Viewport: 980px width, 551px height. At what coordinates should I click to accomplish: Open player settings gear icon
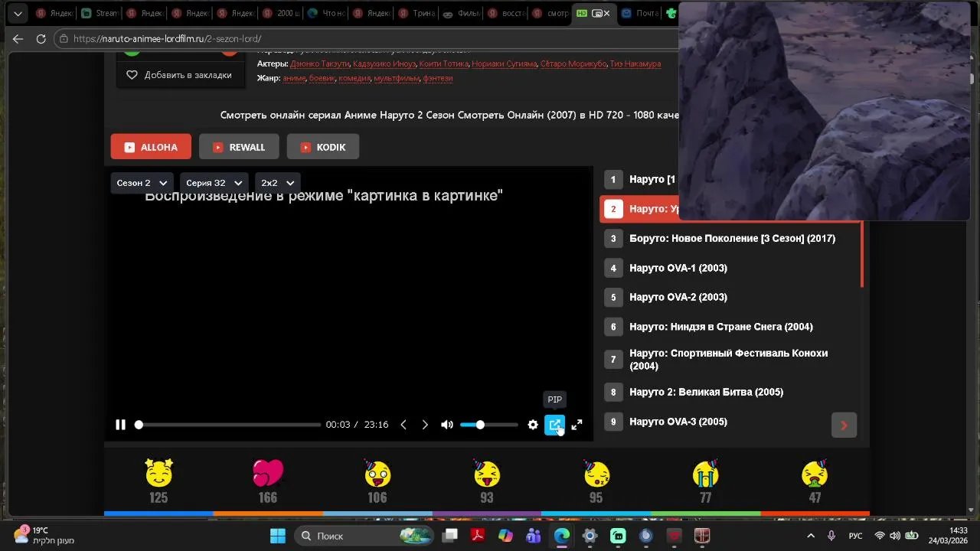pyautogui.click(x=533, y=425)
